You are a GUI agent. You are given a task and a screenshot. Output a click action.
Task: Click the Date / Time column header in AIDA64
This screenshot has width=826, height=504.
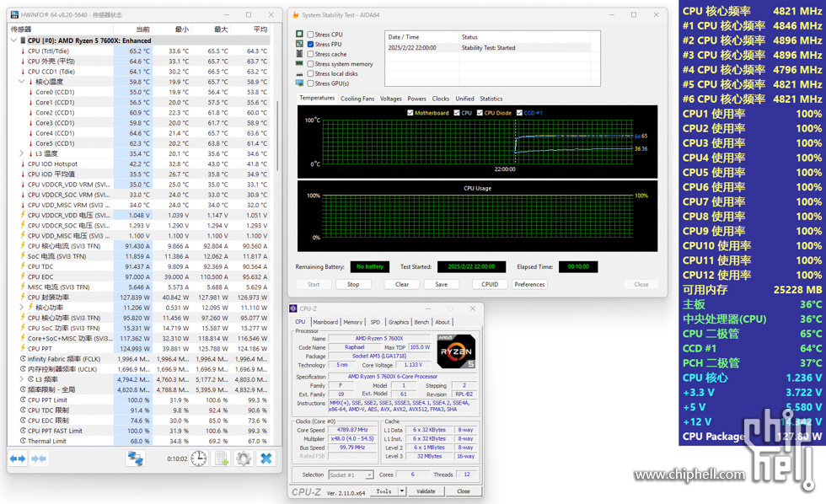click(x=422, y=37)
